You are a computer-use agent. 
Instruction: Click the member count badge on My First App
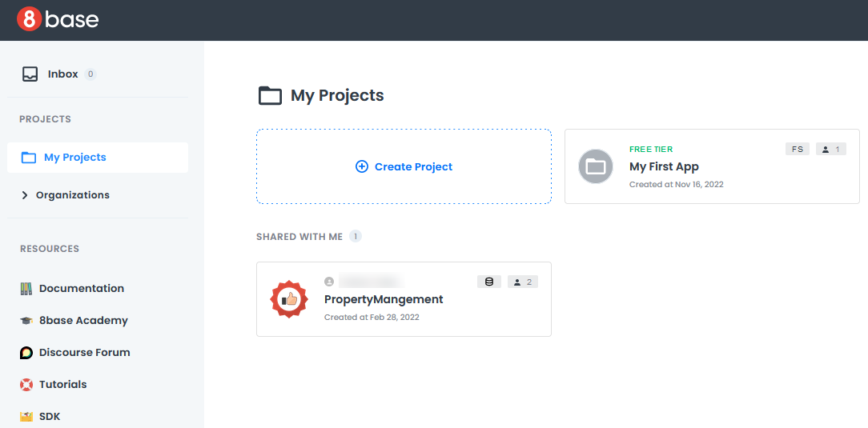click(x=831, y=149)
